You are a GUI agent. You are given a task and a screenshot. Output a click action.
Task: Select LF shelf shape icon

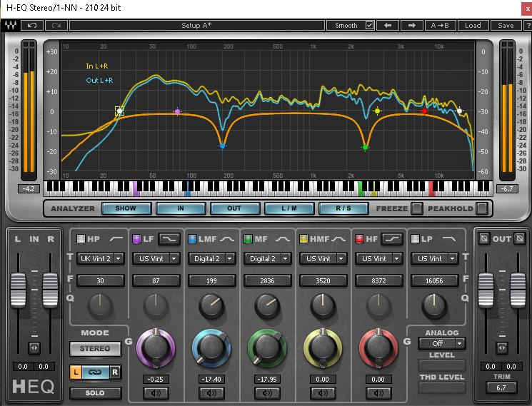click(x=169, y=239)
